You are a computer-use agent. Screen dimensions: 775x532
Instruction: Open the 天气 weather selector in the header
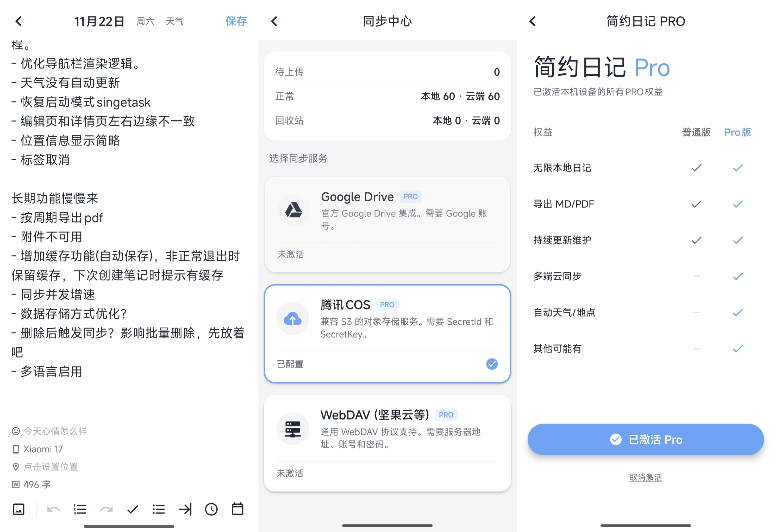[174, 21]
